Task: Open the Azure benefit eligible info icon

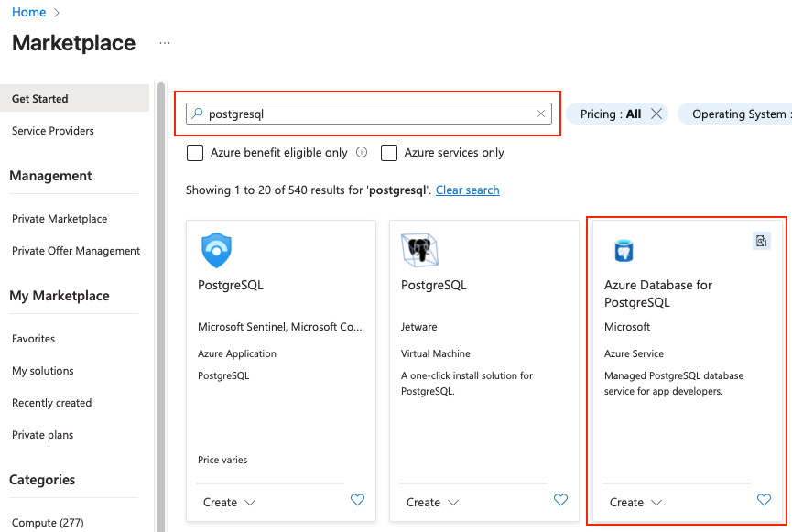Action: click(362, 152)
